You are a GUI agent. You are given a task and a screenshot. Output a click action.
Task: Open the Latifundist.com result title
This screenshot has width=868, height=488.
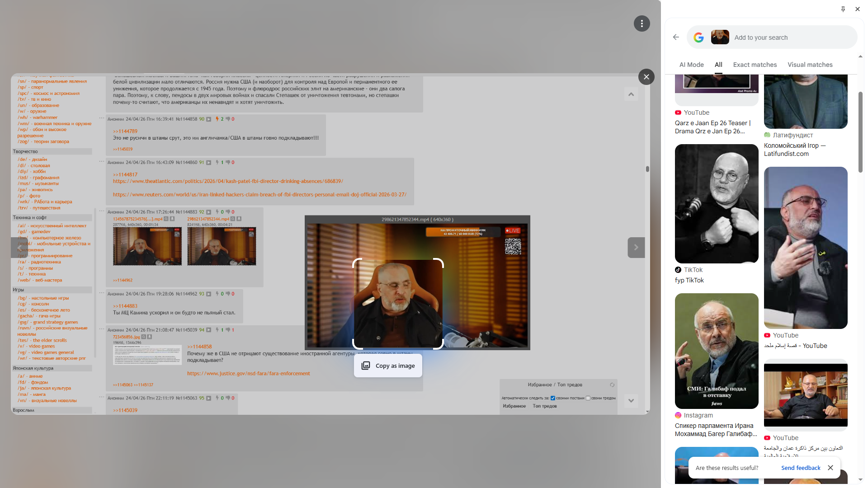[x=794, y=150]
